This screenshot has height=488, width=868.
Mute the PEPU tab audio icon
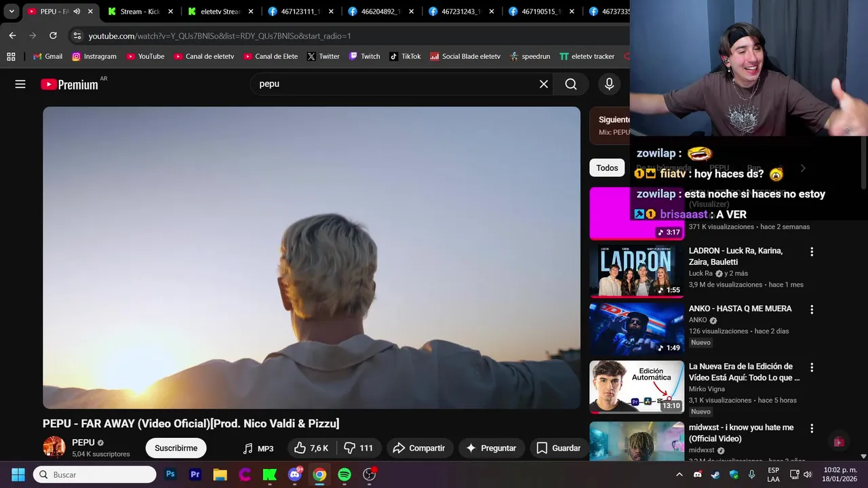point(77,12)
